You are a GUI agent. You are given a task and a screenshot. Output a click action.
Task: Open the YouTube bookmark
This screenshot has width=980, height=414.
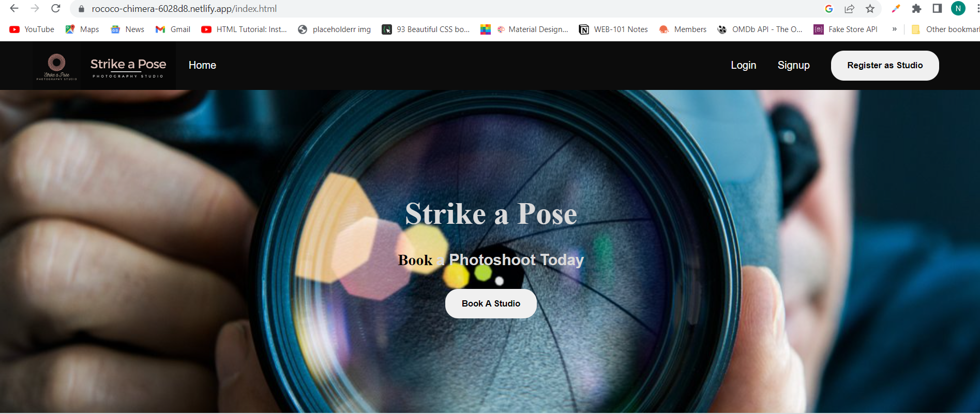tap(32, 29)
